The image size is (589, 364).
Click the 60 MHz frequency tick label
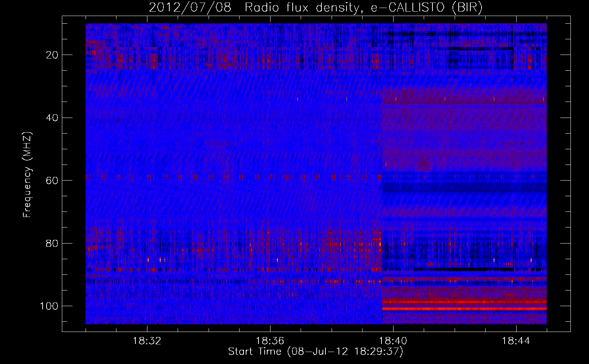point(52,181)
